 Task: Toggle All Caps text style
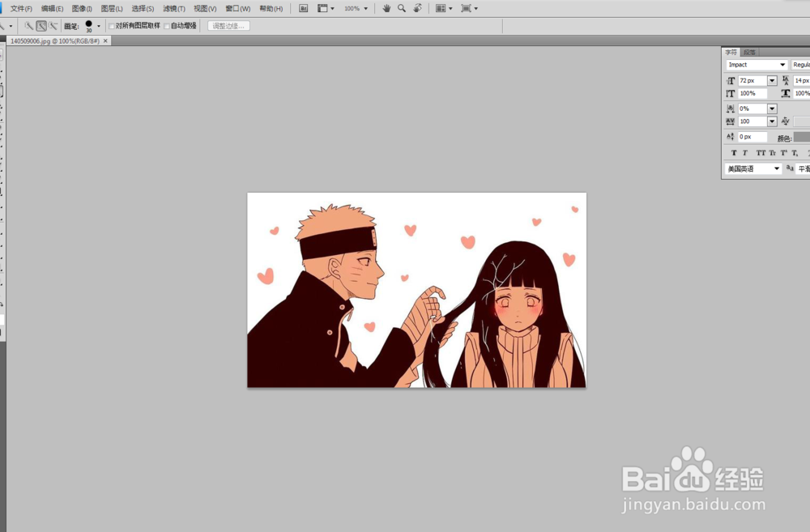coord(761,153)
